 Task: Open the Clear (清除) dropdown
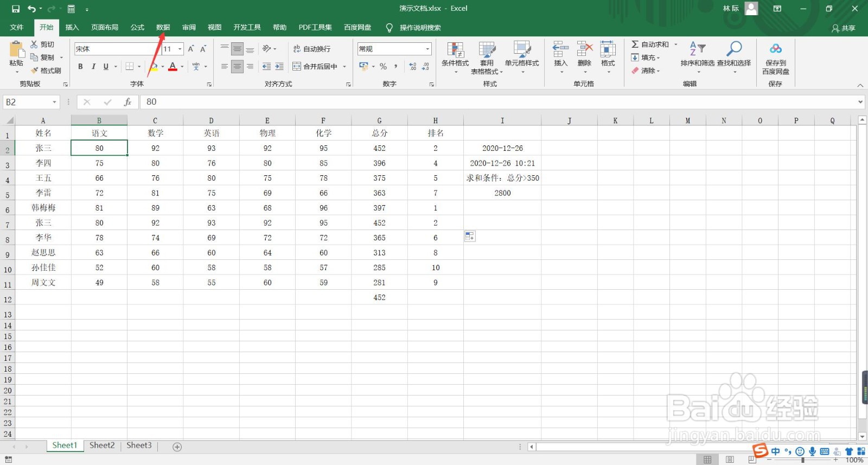click(646, 71)
